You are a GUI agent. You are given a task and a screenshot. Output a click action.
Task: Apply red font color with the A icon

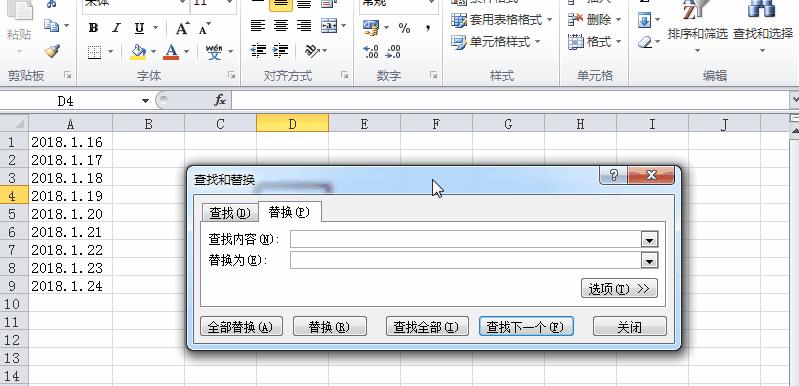[171, 51]
